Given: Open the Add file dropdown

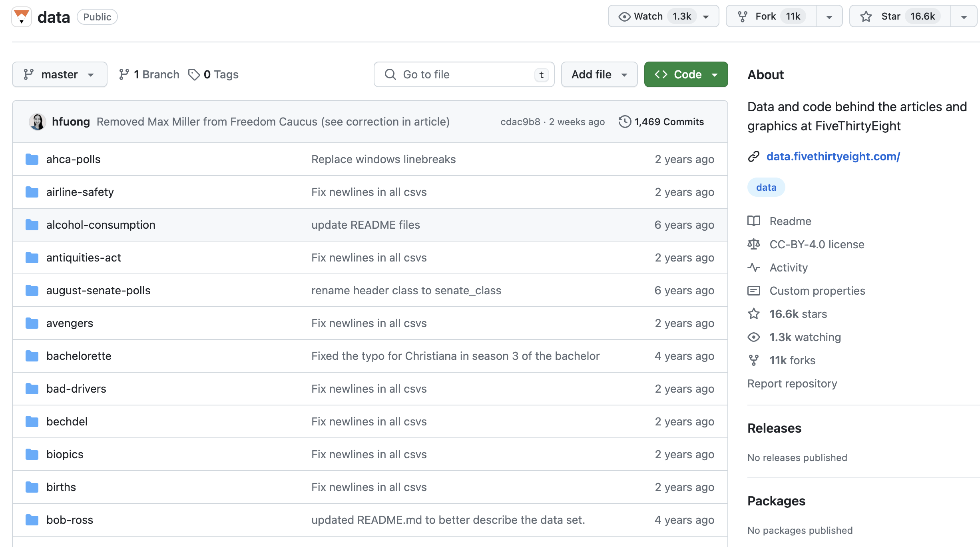Looking at the screenshot, I should click(x=599, y=74).
